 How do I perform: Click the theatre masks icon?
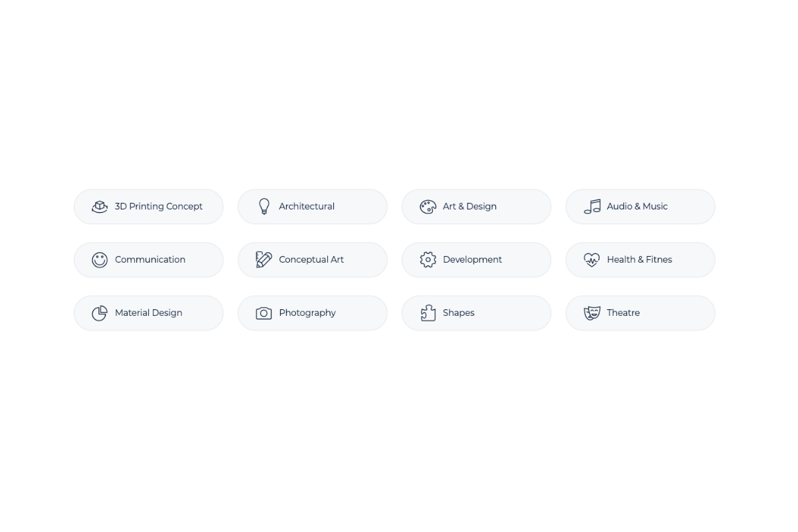point(592,313)
